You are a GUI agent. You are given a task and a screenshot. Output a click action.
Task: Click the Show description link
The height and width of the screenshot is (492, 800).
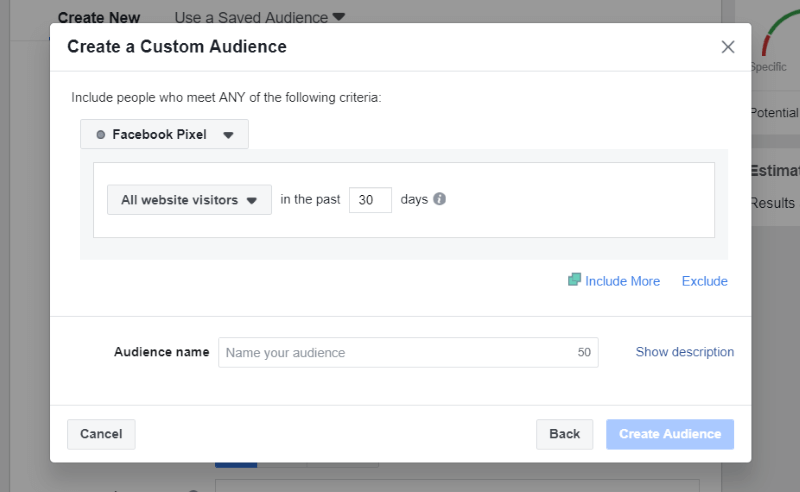pyautogui.click(x=685, y=352)
